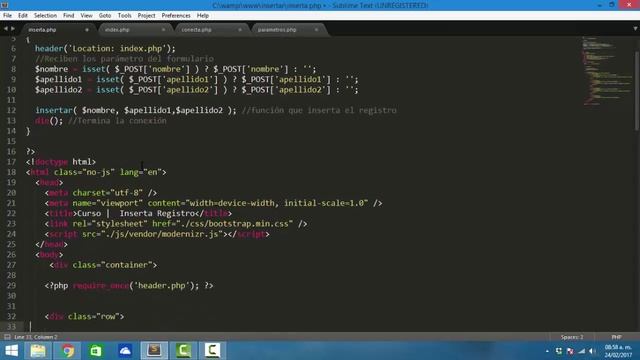Open the View menu
The image size is (640, 360).
point(86,16)
